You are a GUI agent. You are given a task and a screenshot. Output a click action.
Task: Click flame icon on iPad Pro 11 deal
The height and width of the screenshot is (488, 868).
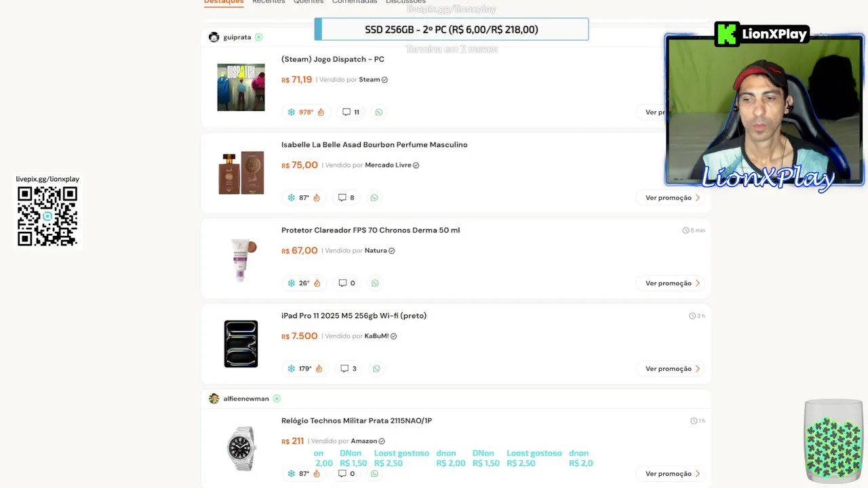point(319,368)
